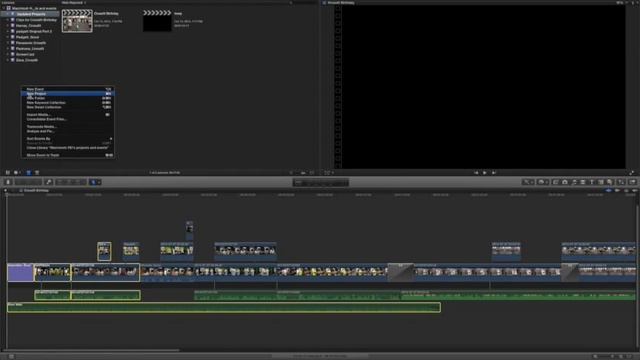Select the long green music clip
The height and width of the screenshot is (360, 640).
tap(224, 307)
